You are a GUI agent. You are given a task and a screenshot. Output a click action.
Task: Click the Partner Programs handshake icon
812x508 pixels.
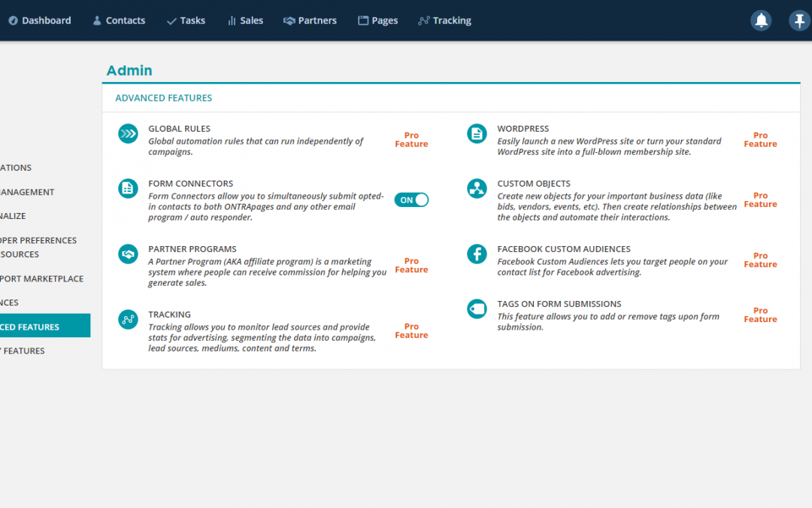[128, 254]
